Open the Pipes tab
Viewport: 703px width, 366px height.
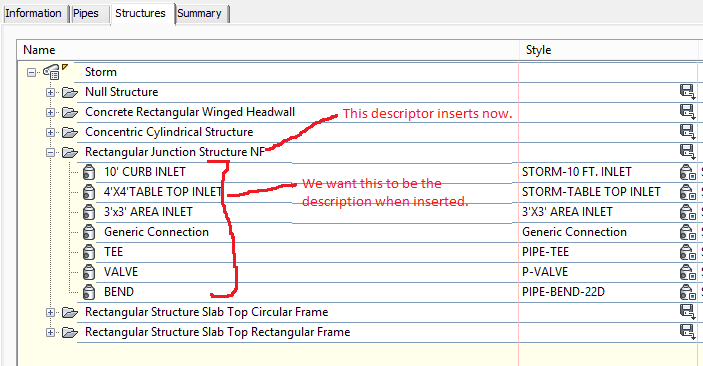click(86, 13)
